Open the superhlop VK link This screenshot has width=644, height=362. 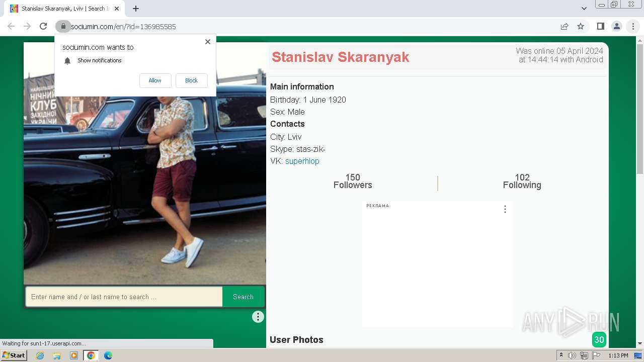pyautogui.click(x=302, y=161)
